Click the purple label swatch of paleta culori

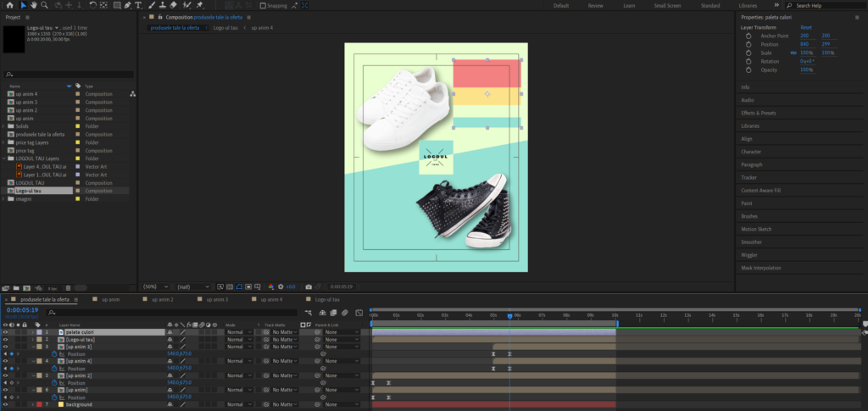click(x=38, y=332)
